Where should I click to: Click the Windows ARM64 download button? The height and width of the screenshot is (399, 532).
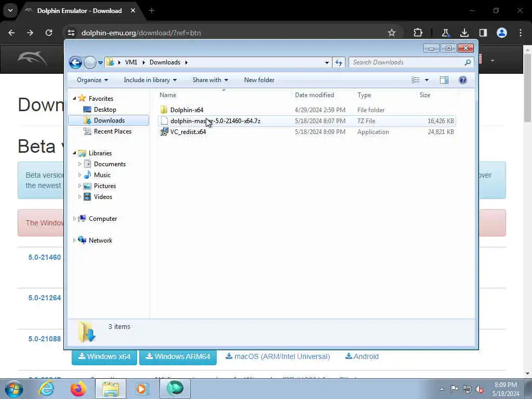pyautogui.click(x=178, y=356)
